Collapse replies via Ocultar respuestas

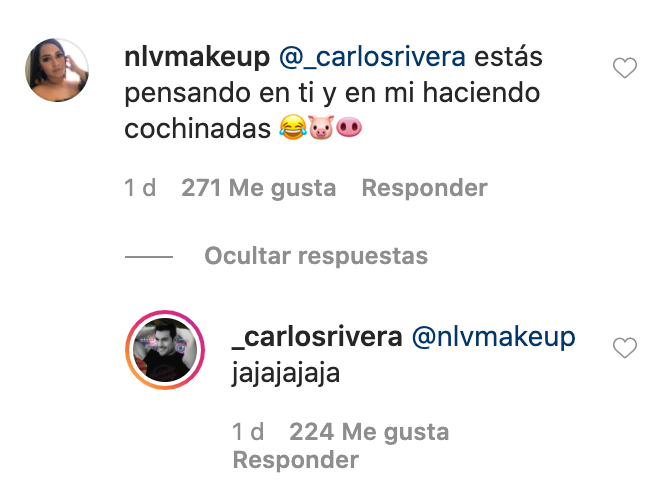(316, 256)
